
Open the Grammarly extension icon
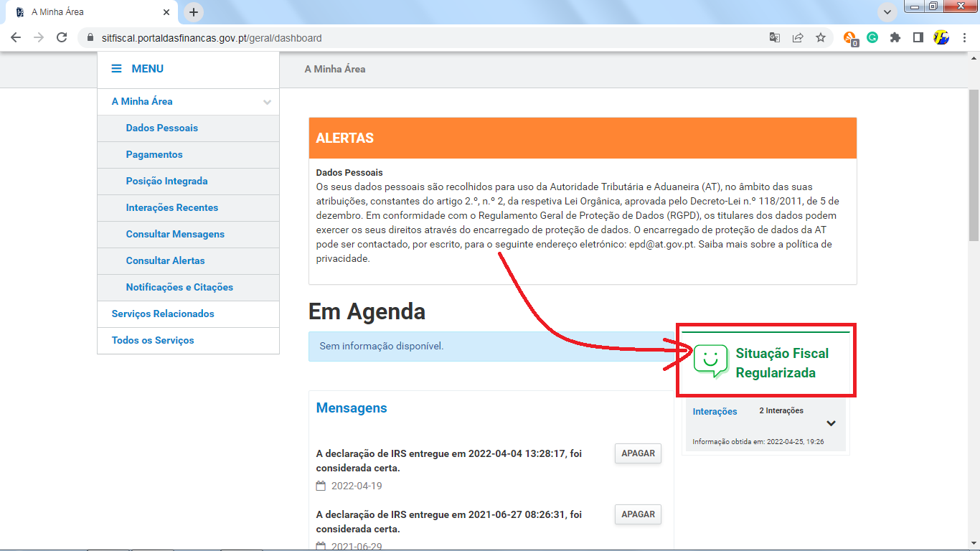[x=872, y=38]
